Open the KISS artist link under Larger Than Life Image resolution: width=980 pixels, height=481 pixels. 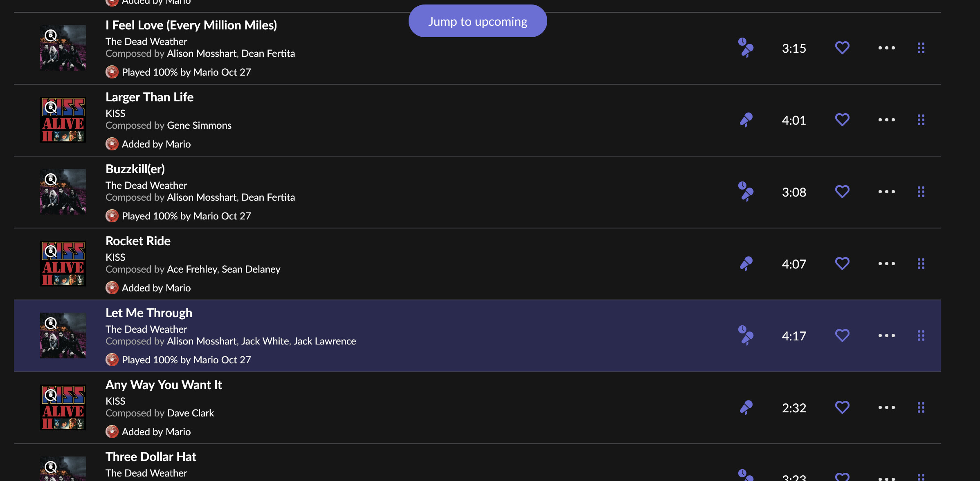click(x=115, y=113)
